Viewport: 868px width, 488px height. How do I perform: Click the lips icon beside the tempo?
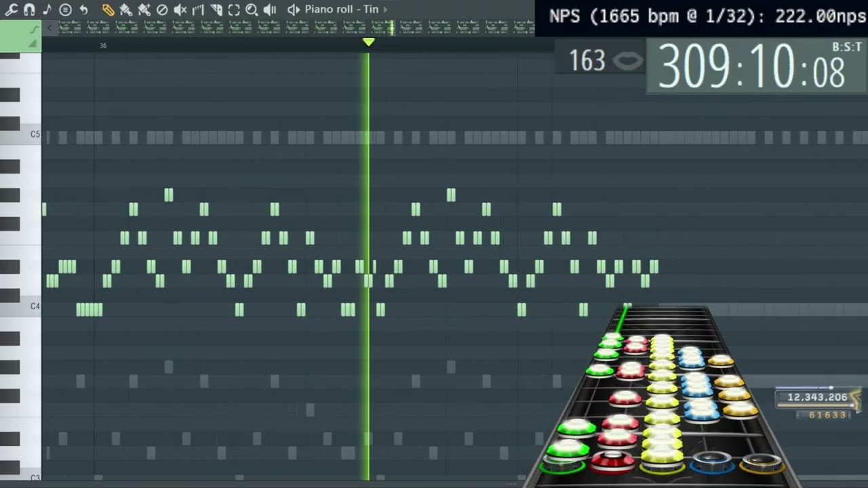628,61
